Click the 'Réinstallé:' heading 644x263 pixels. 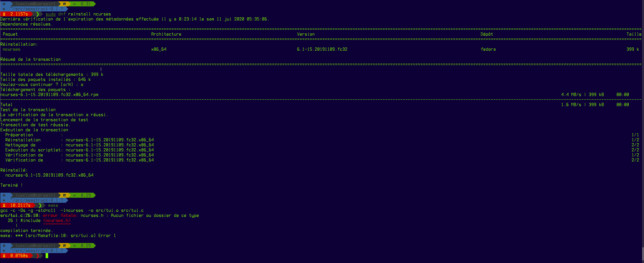[x=14, y=170]
